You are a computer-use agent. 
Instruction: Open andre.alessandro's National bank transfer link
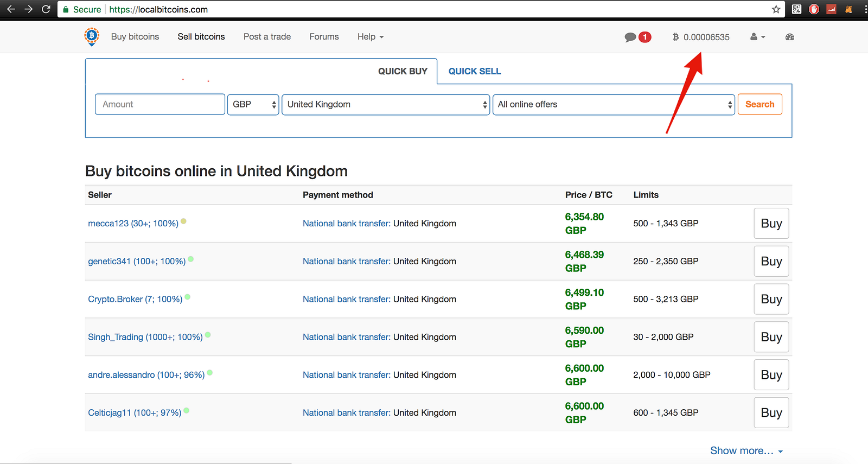coord(347,375)
